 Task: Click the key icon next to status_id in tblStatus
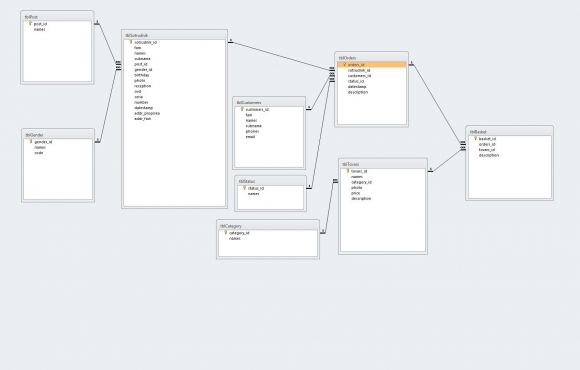[245, 188]
